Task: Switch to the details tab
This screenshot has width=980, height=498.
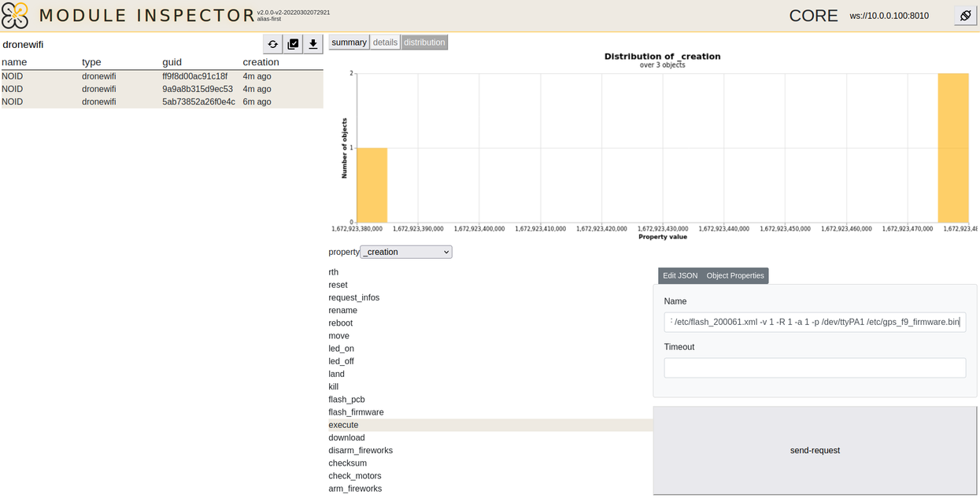Action: (x=385, y=42)
